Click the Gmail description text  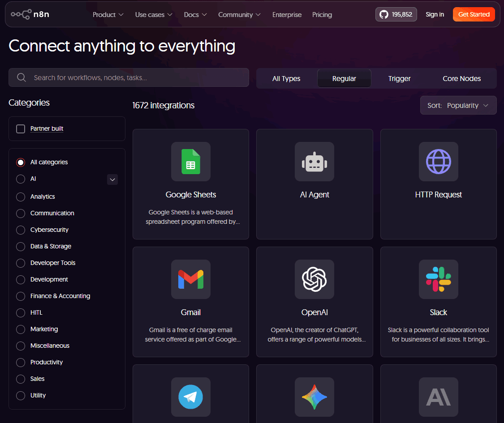pos(193,335)
